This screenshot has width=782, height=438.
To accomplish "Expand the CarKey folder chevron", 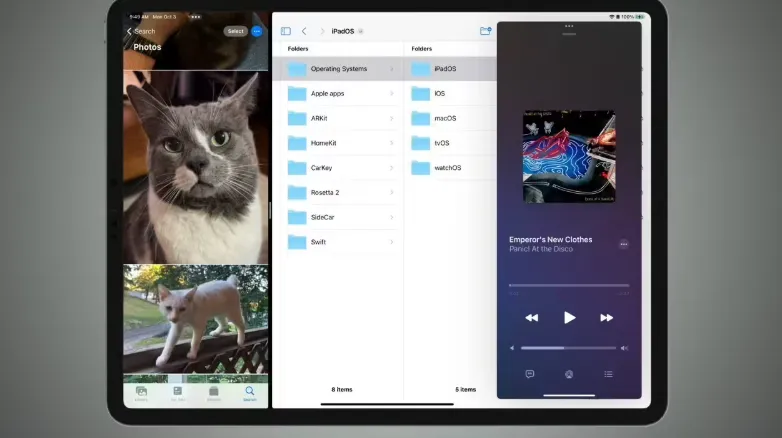I will [x=391, y=168].
